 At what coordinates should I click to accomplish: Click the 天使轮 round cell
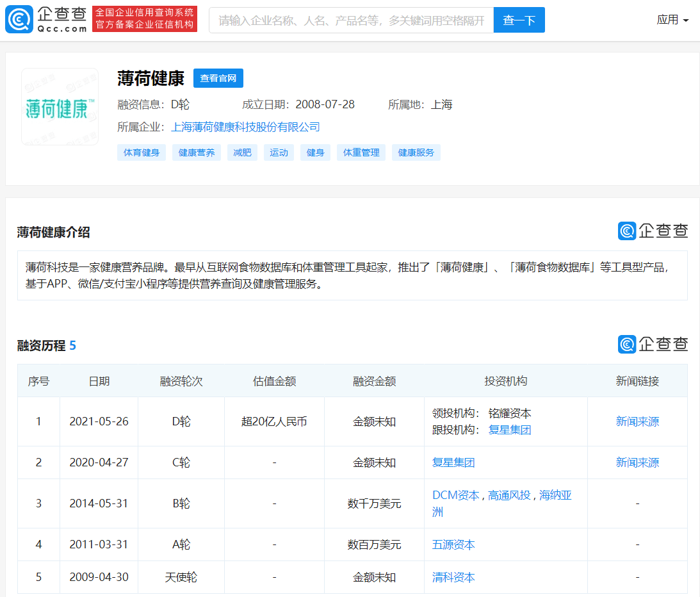[181, 577]
